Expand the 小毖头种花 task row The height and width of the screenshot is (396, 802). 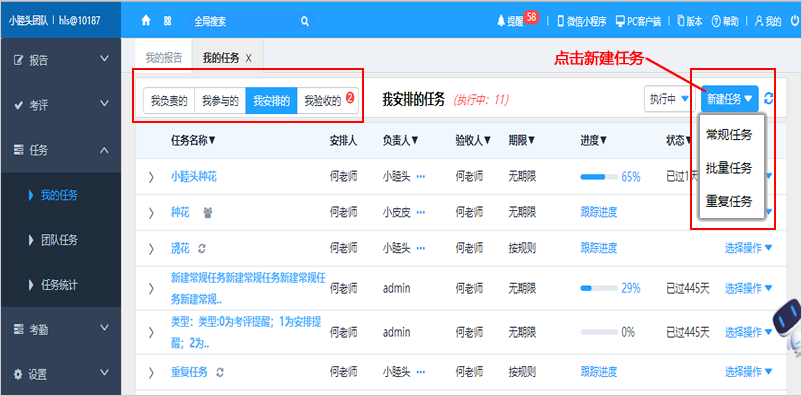coord(151,177)
